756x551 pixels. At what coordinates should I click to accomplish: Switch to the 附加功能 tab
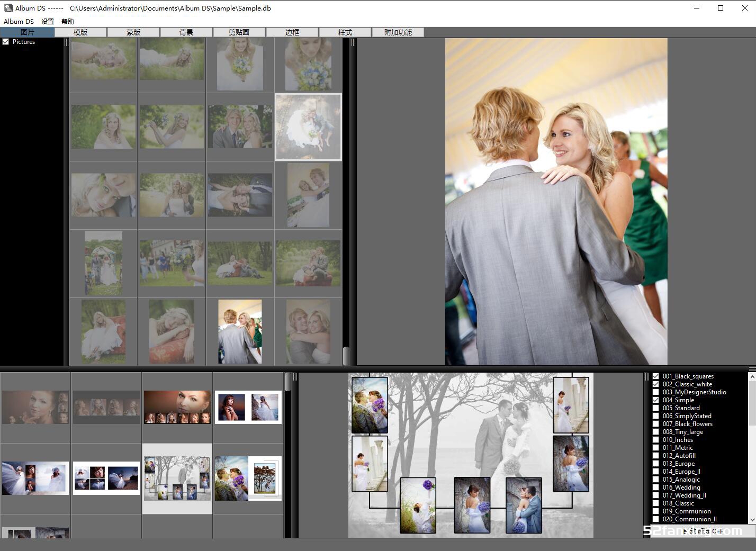tap(398, 32)
